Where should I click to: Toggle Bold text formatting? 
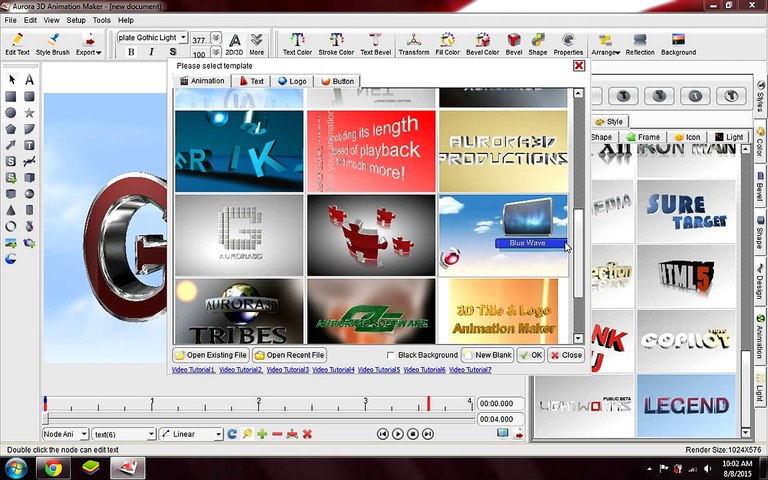click(131, 52)
